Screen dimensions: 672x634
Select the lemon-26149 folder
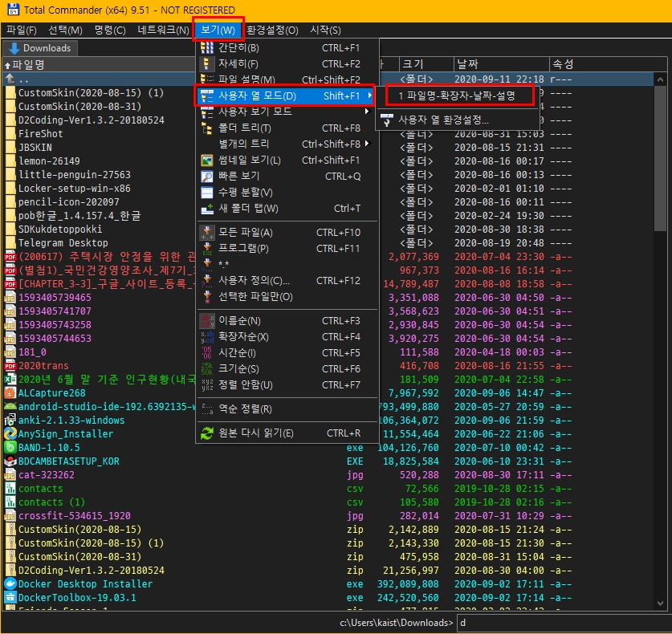pos(49,161)
